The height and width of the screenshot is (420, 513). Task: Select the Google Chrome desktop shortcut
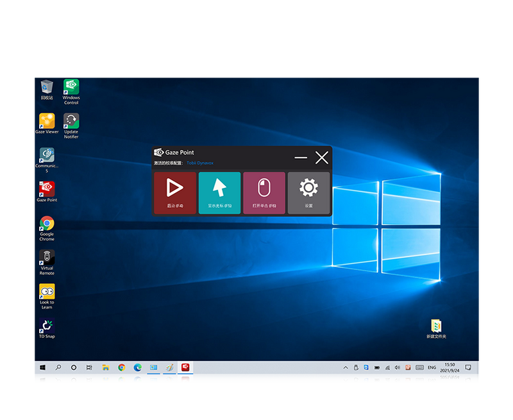[47, 229]
